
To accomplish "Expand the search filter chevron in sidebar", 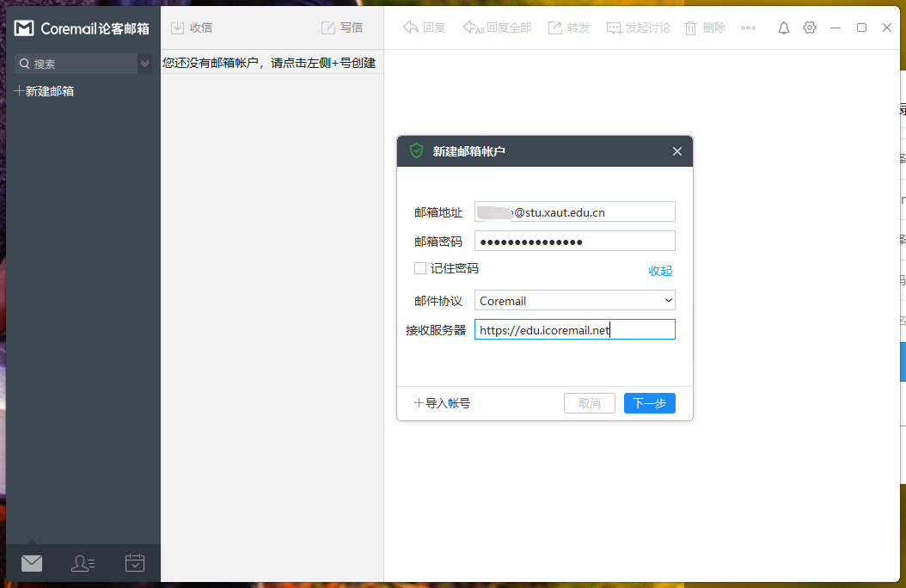I will [x=144, y=64].
